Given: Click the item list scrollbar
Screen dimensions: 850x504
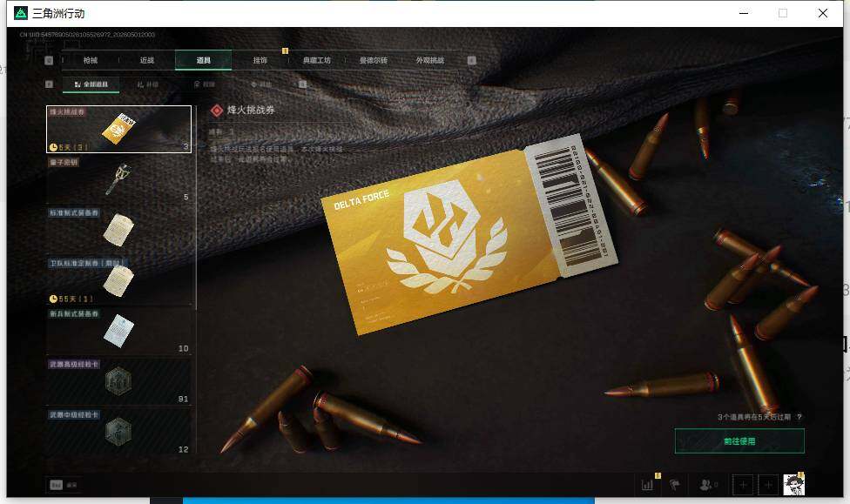Looking at the screenshot, I should 196,208.
